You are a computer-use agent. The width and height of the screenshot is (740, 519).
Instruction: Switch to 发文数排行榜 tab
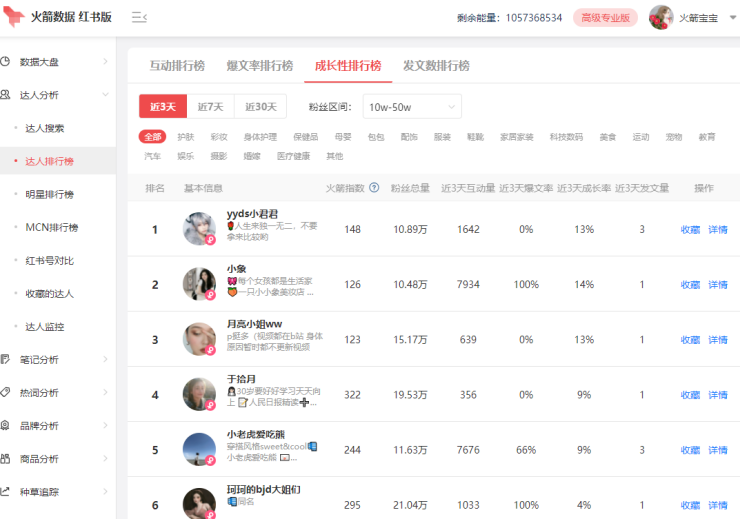tap(436, 66)
